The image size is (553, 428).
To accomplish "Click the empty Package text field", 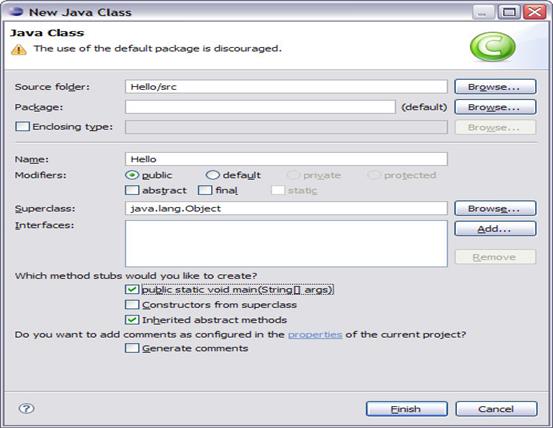I will tap(260, 107).
